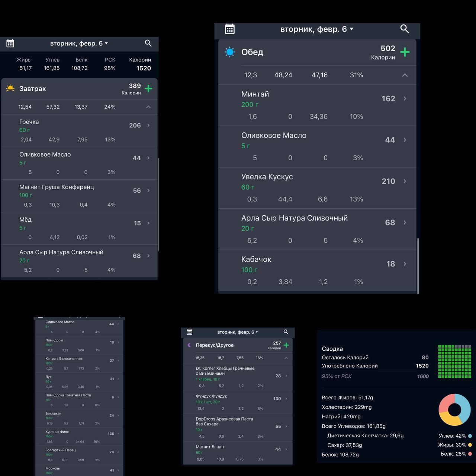Open the Магнит Банан row arrow
476x476 pixels.
[x=286, y=449]
